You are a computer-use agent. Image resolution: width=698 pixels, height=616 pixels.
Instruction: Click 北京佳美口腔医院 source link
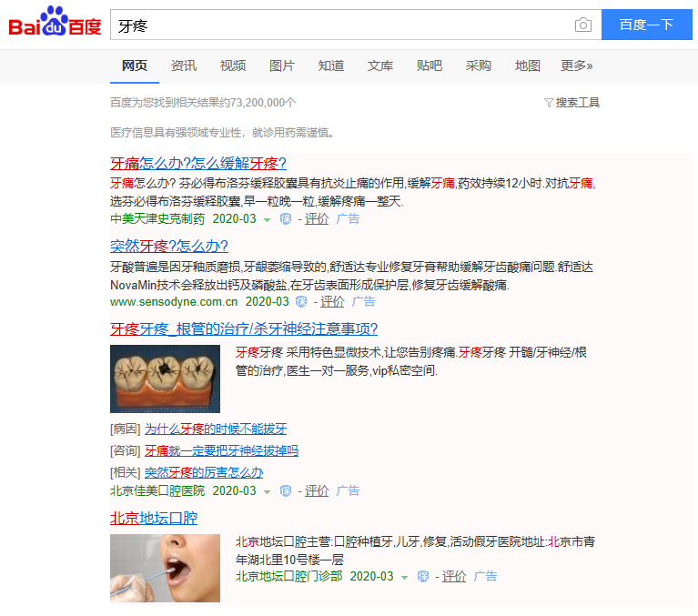click(157, 491)
